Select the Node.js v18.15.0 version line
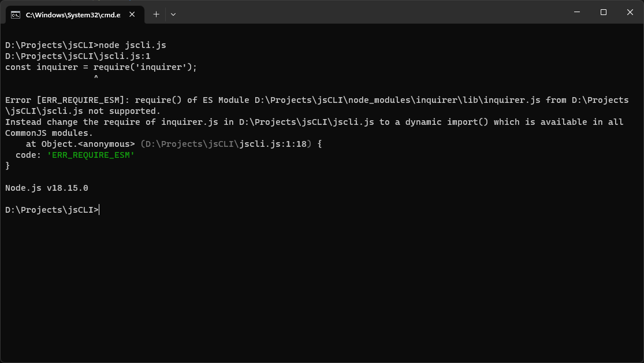 pos(46,187)
